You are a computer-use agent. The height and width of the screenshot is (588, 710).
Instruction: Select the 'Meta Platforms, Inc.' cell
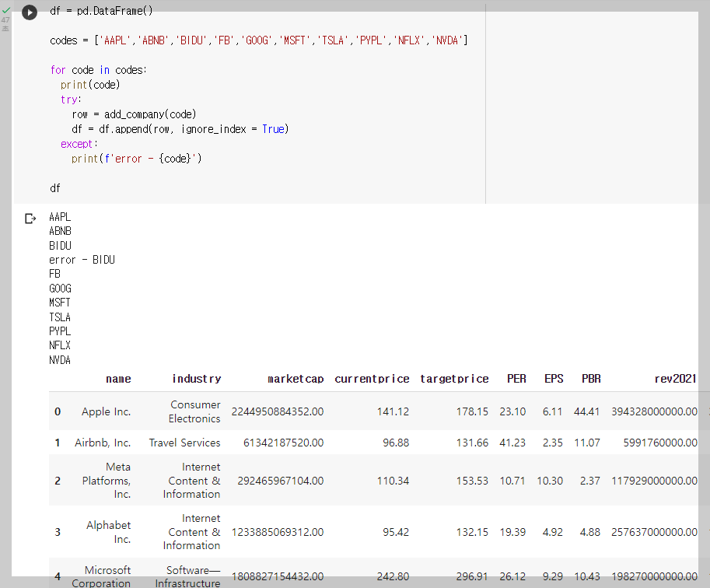[107, 480]
